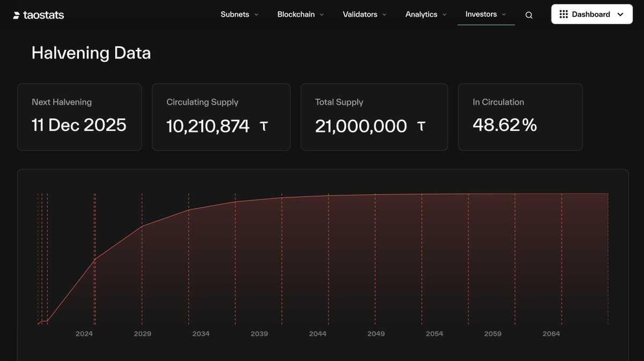Click the Circulating Supply label
This screenshot has width=644, height=361.
point(202,102)
